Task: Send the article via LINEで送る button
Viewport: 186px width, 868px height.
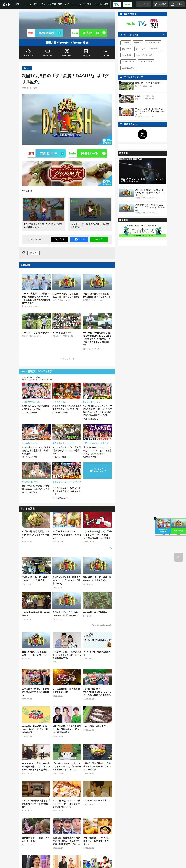Action: (x=99, y=239)
